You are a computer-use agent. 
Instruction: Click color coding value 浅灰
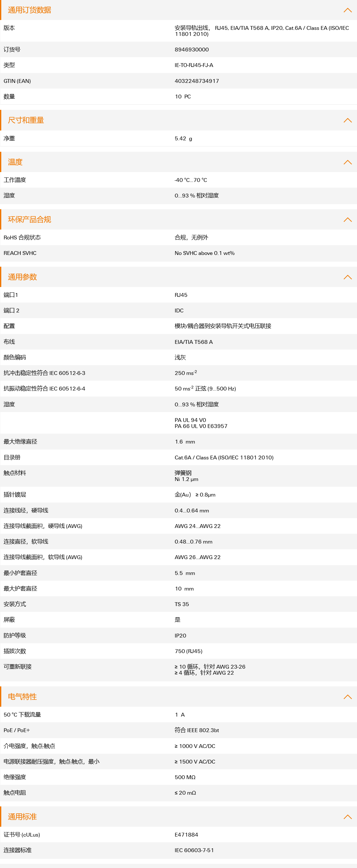click(x=180, y=357)
